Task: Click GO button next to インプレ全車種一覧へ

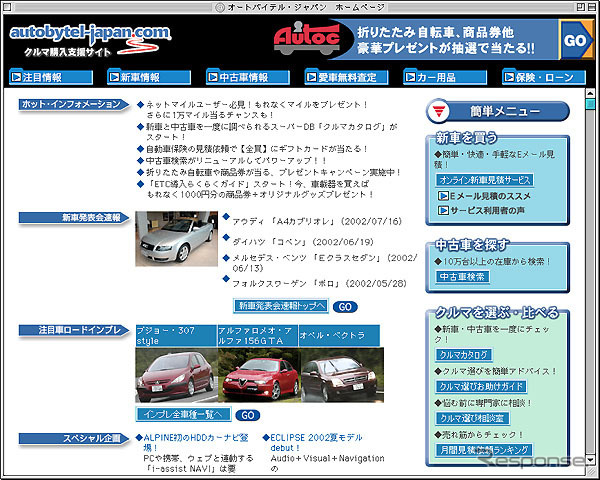Action: pyautogui.click(x=248, y=415)
